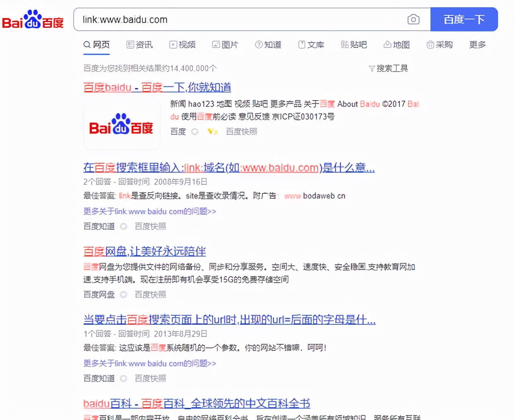Expand the 文库 document library dropdown
The height and width of the screenshot is (420, 515).
tap(312, 45)
